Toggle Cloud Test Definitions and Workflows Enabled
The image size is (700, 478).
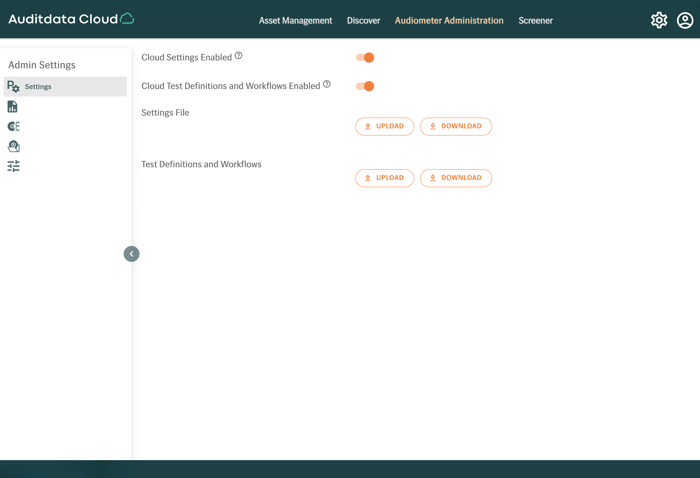pos(365,86)
